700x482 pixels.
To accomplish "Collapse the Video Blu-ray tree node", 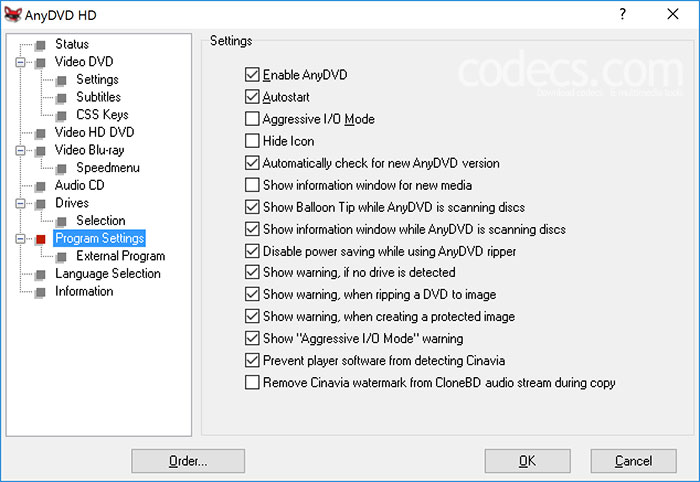I will [x=20, y=150].
